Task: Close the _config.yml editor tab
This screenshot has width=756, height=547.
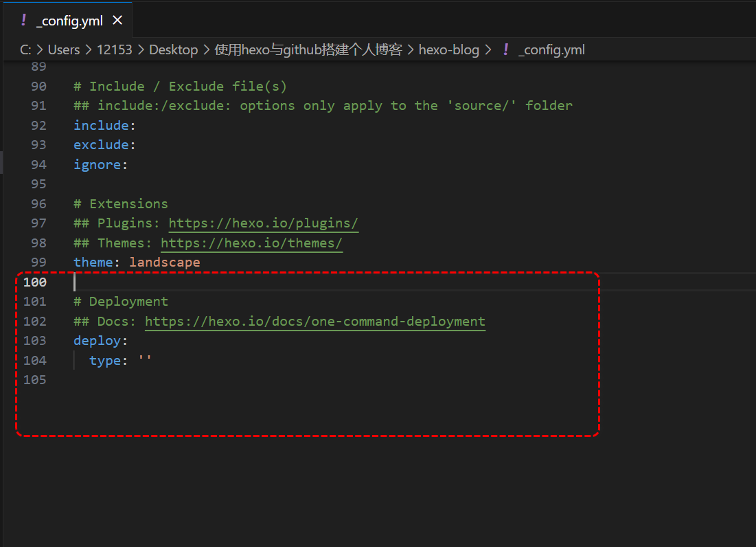Action: coord(117,21)
